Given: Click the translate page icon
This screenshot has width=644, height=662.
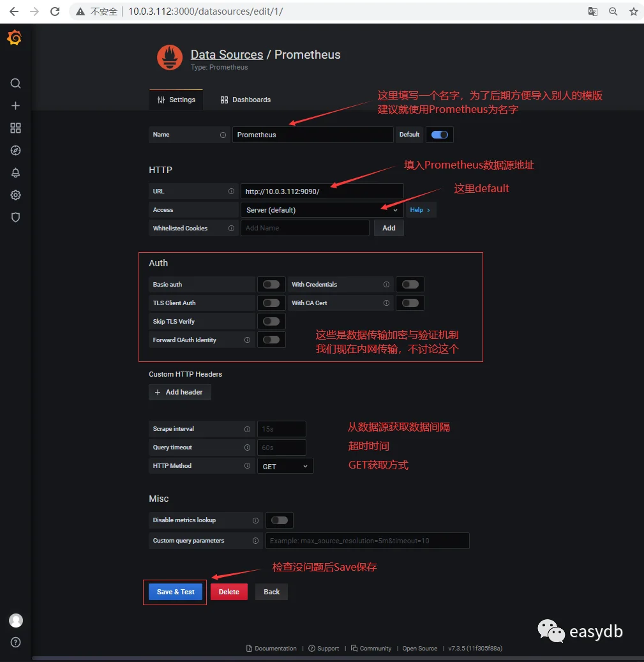Looking at the screenshot, I should (592, 11).
